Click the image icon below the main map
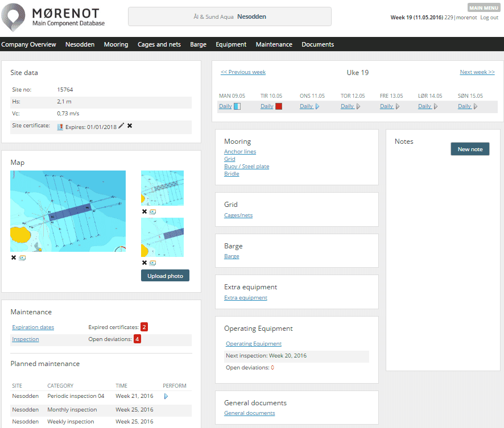The image size is (504, 428). click(x=22, y=257)
